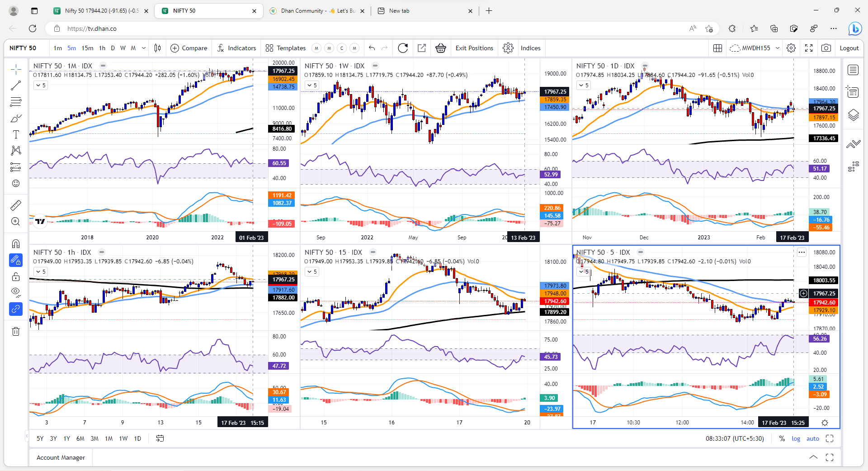The height and width of the screenshot is (471, 868).
Task: Open candlestick chart style selector
Action: pos(157,48)
